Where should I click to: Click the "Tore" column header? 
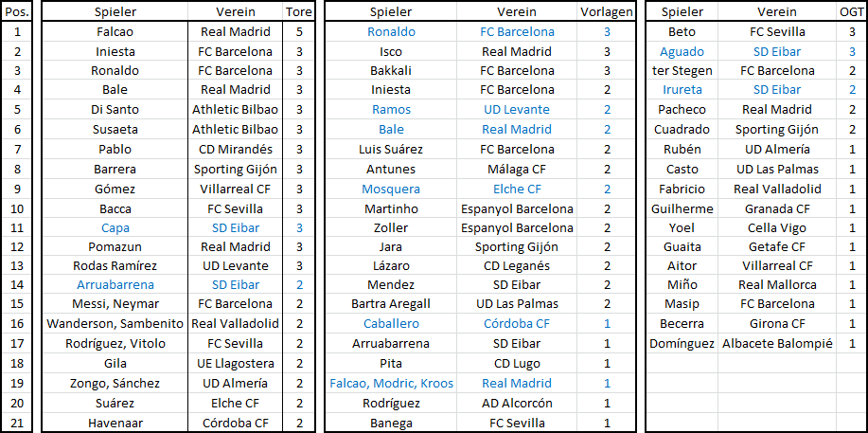point(300,11)
